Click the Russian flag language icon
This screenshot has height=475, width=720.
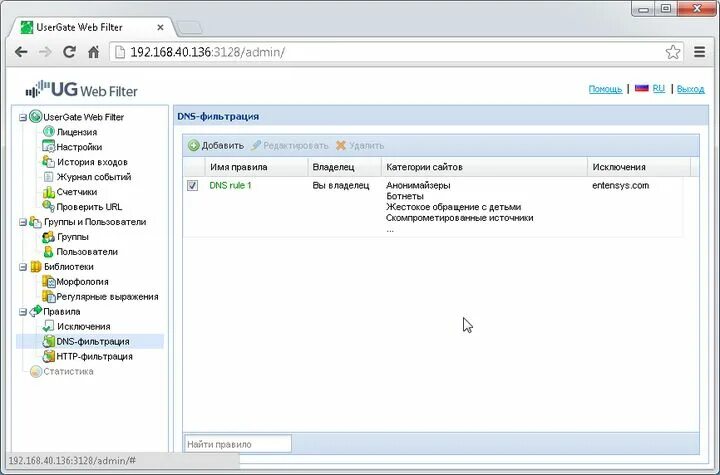(x=641, y=88)
